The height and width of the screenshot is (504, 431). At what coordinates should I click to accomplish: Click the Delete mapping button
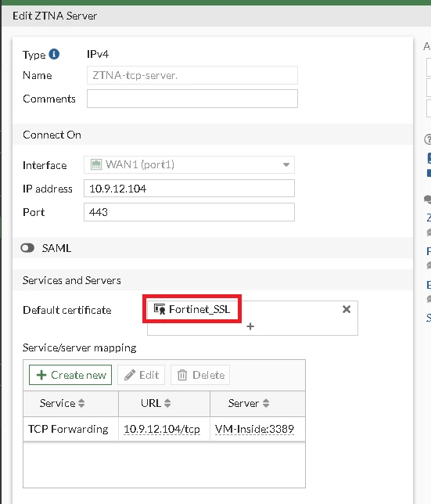[200, 375]
